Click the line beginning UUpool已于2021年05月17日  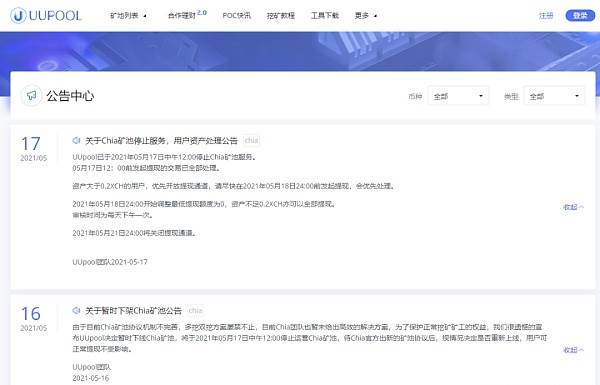(x=165, y=157)
